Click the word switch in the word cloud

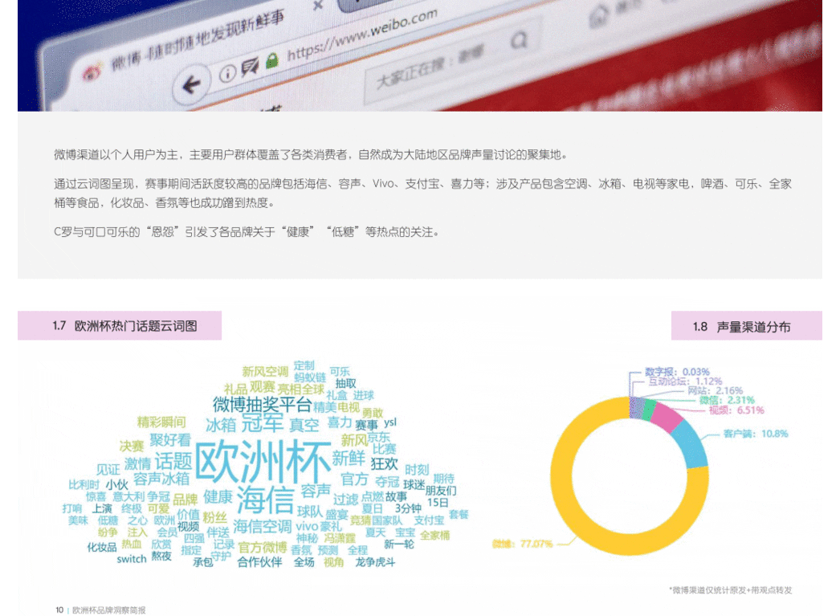[131, 559]
